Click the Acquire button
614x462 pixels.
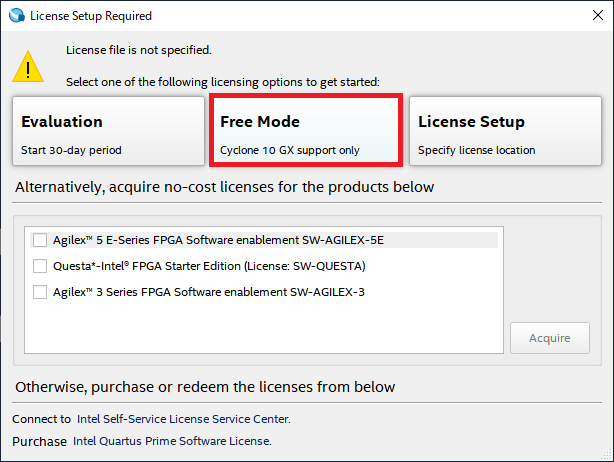[549, 338]
